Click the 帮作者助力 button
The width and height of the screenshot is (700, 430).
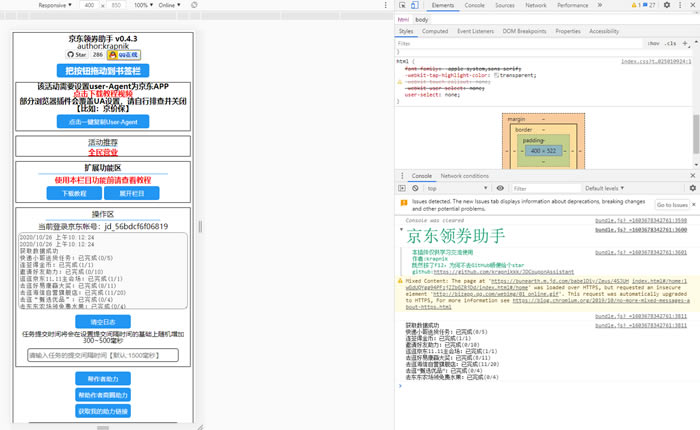click(103, 379)
